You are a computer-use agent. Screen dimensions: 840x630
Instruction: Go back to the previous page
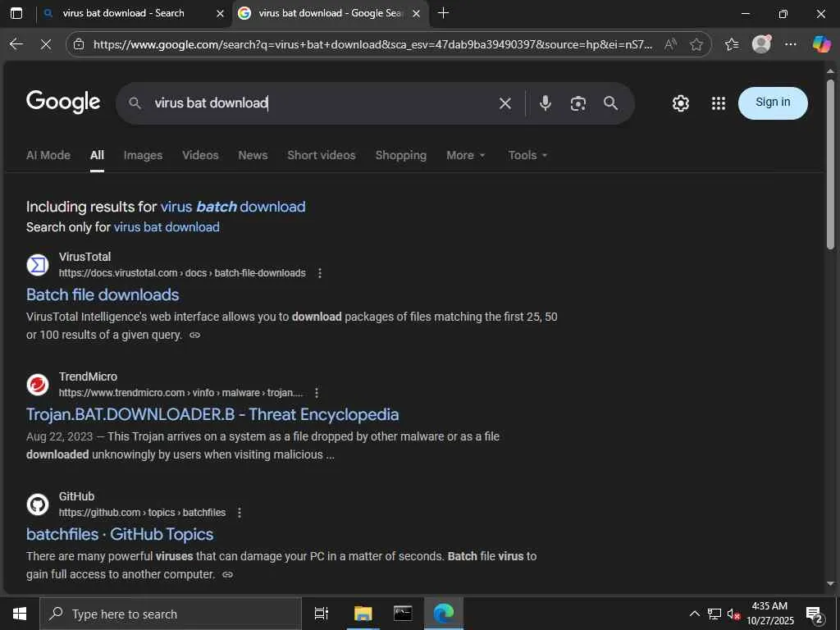16,44
